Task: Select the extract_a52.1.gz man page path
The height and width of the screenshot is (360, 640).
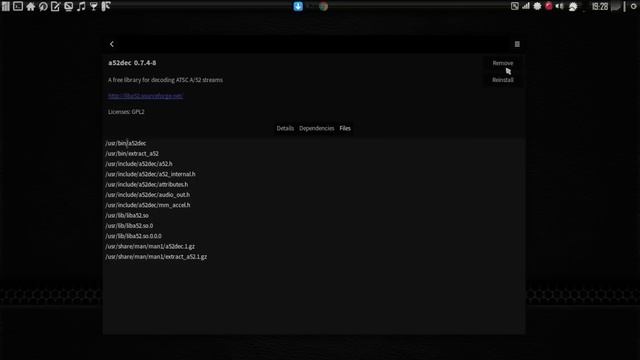Action: pos(156,257)
